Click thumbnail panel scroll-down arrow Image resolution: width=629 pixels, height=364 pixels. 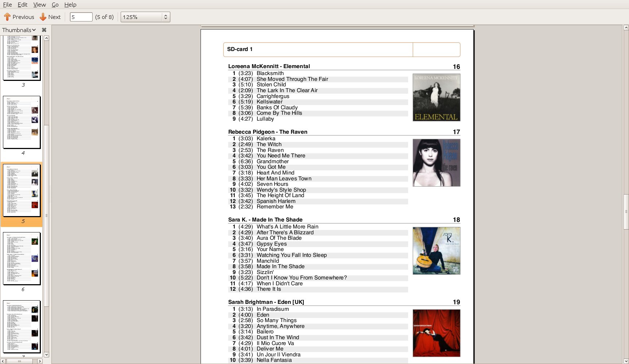46,355
